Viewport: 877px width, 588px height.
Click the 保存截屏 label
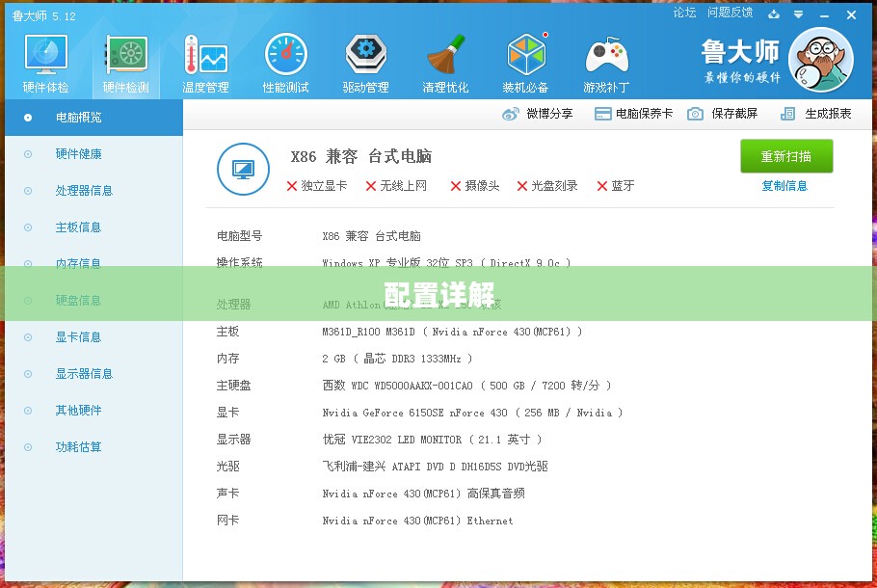click(x=734, y=114)
